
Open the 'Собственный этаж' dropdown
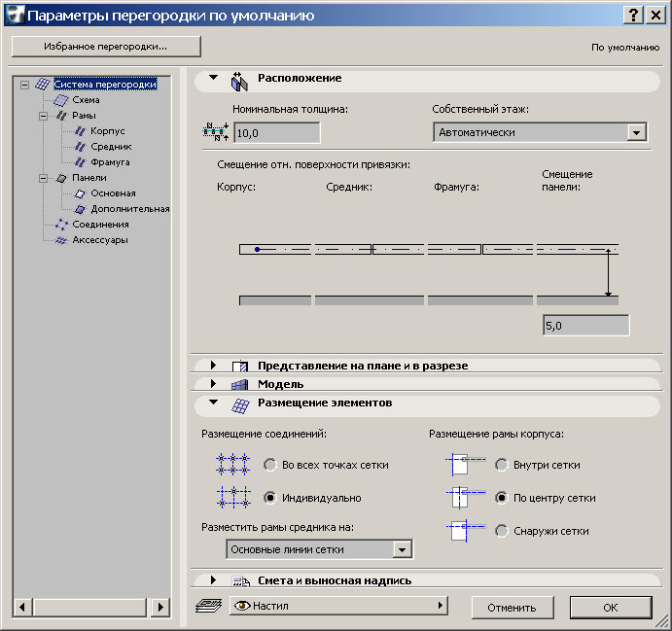click(x=540, y=132)
